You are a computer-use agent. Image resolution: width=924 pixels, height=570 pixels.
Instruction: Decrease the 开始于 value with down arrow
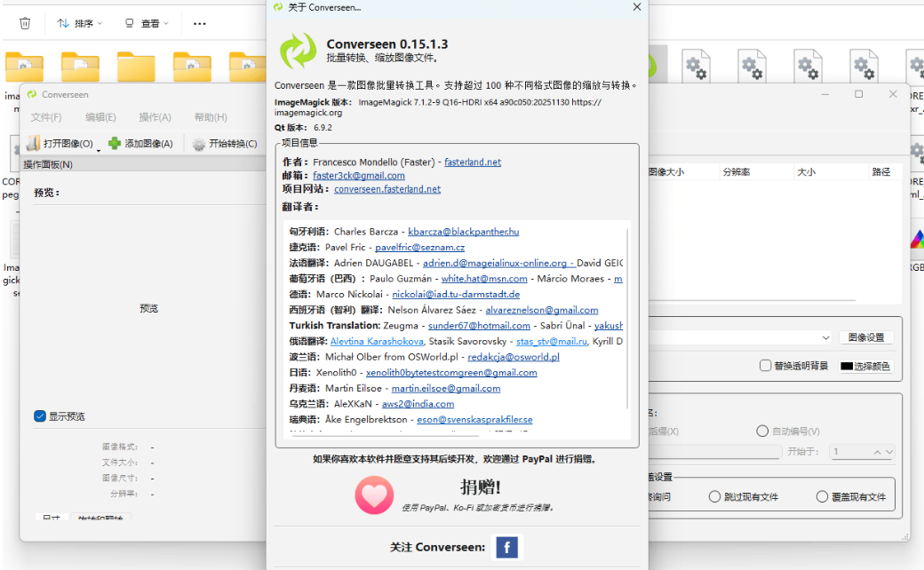coord(889,452)
